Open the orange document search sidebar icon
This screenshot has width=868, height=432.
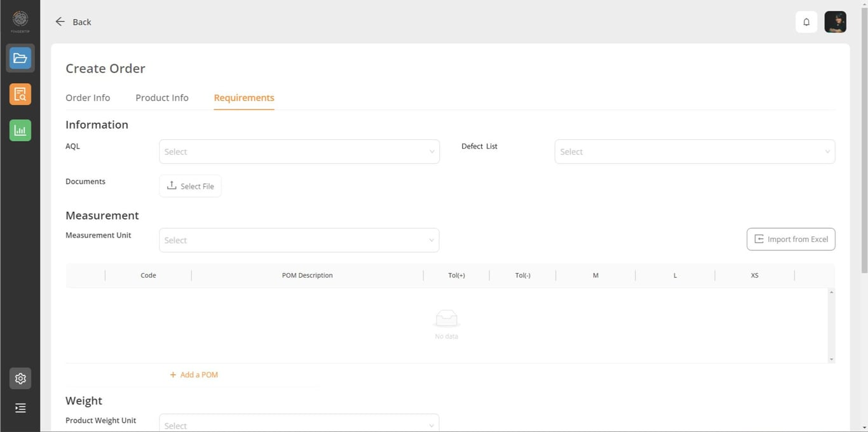[20, 94]
